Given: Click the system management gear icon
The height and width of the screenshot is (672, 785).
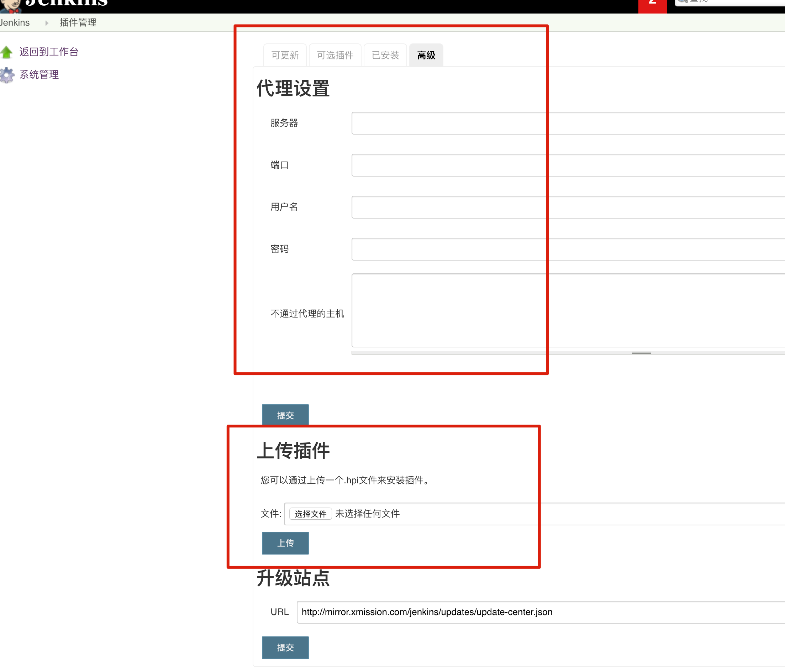Looking at the screenshot, I should pyautogui.click(x=7, y=75).
